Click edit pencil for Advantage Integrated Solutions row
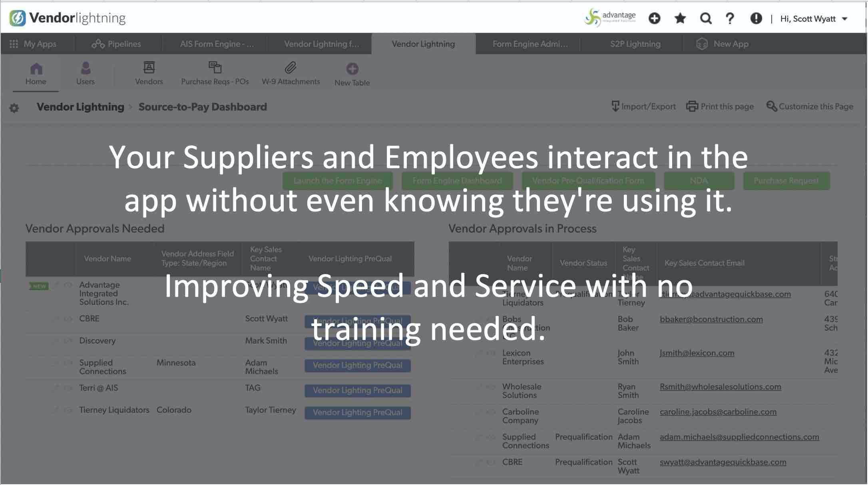This screenshot has height=485, width=868. 56,285
